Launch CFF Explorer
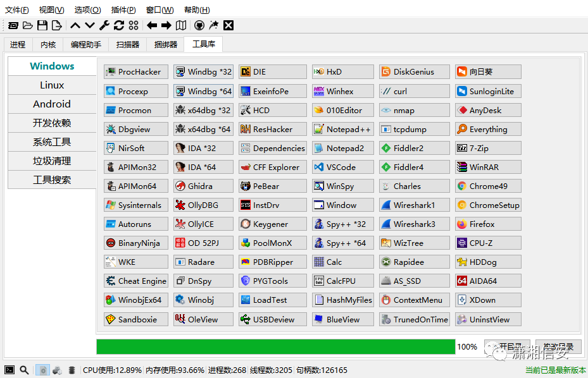588x378 pixels. (273, 167)
